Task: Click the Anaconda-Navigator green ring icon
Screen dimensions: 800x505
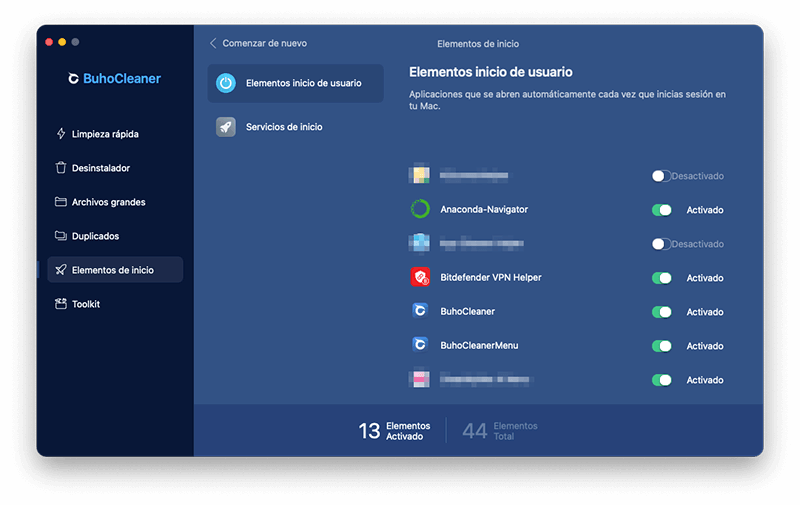Action: pyautogui.click(x=420, y=209)
